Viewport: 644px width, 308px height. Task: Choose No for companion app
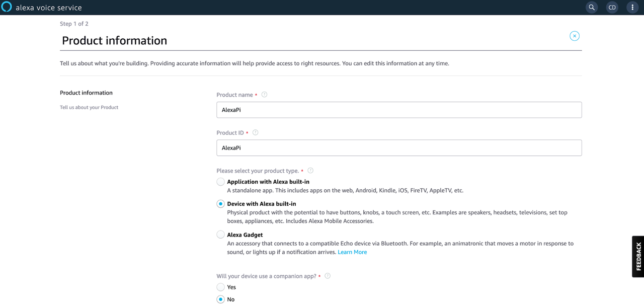coord(220,299)
